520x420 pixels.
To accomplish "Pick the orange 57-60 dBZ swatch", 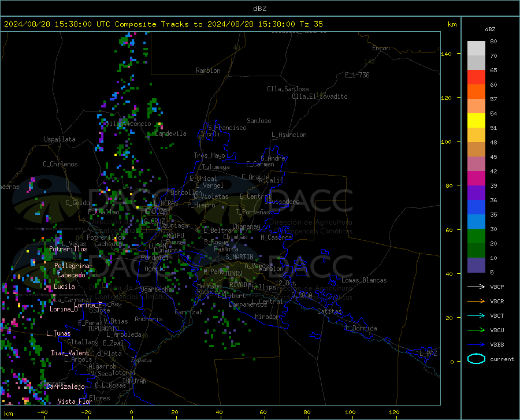I will coord(476,91).
